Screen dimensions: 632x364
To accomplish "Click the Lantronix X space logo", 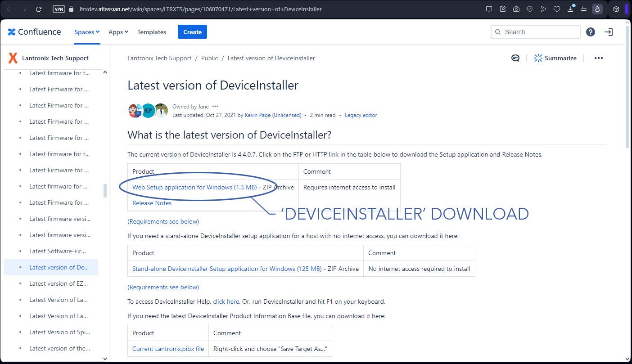I will [13, 58].
